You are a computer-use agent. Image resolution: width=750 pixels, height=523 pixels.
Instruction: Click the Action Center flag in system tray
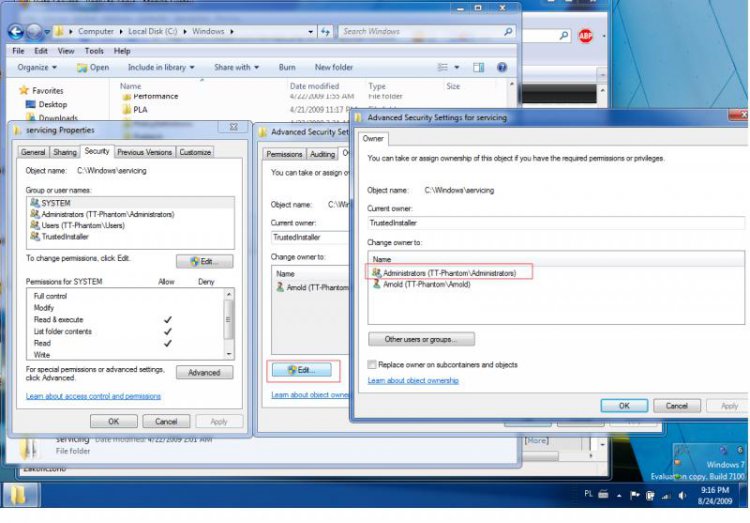[634, 496]
